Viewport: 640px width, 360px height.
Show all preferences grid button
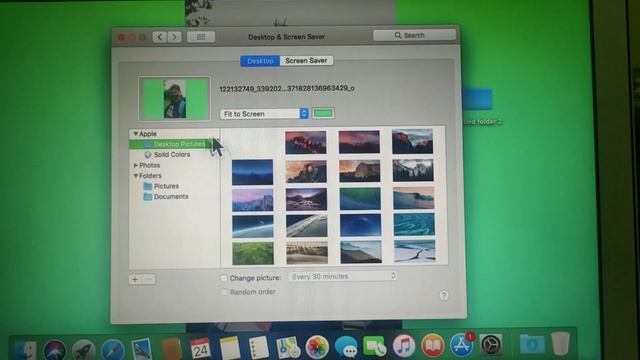pos(201,37)
